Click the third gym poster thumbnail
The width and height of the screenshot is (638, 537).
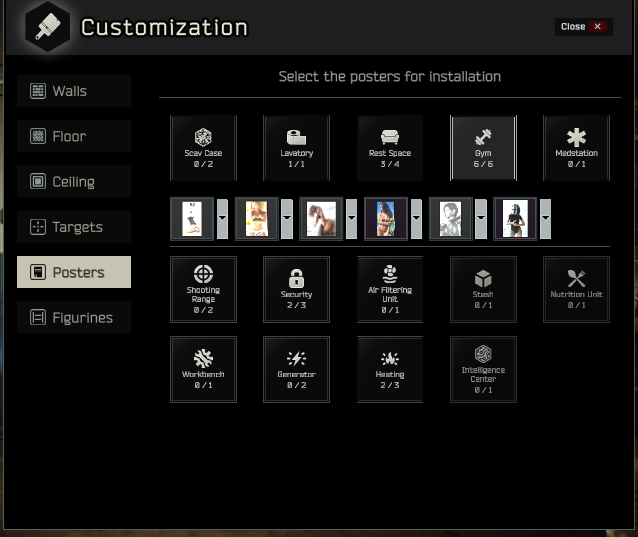pos(321,219)
